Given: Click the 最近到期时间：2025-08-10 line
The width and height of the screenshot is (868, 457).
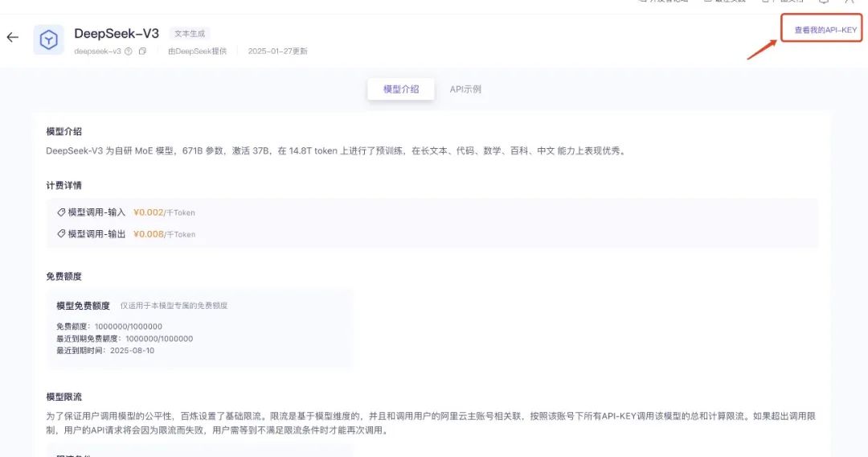Looking at the screenshot, I should [x=105, y=351].
